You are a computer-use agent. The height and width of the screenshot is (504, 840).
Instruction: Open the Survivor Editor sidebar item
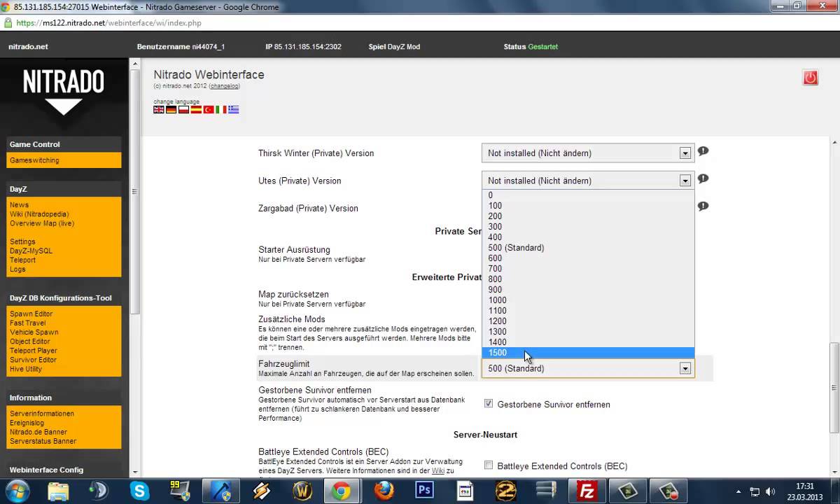click(x=33, y=360)
